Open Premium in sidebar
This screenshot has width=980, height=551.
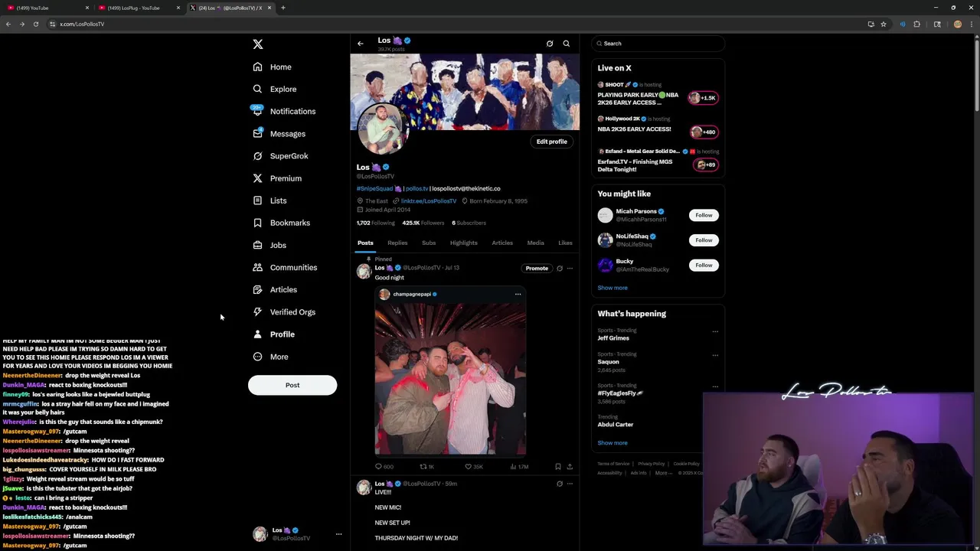pyautogui.click(x=277, y=178)
